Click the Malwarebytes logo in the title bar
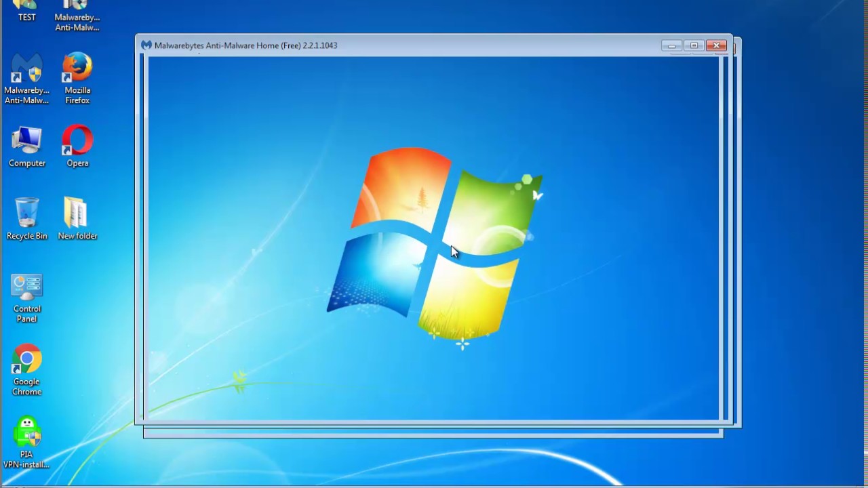Viewport: 868px width, 488px height. point(146,45)
